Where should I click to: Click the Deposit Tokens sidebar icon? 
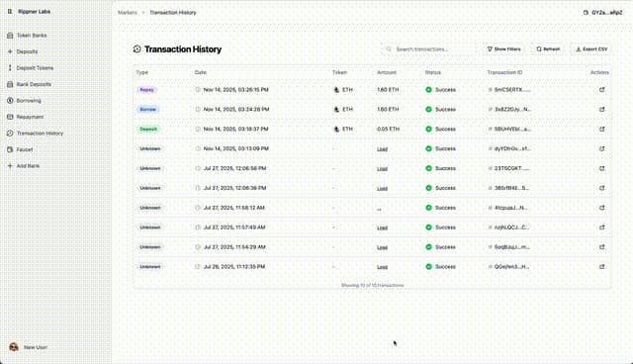(10, 68)
